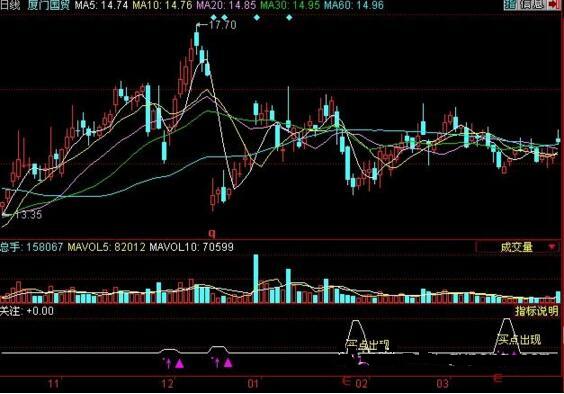Click the teal 指 indicator icon top-right
Image resolution: width=564 pixels, height=394 pixels.
tap(509, 4)
